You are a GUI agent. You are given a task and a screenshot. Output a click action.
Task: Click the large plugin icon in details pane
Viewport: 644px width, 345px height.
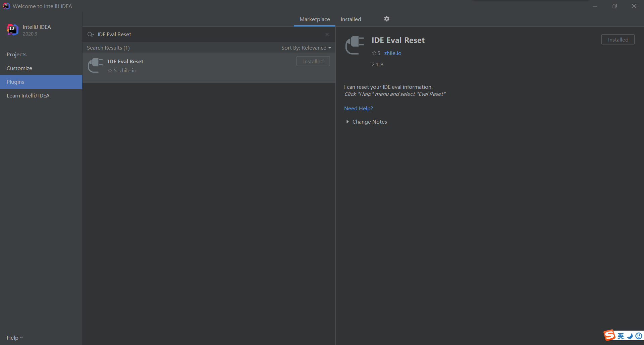coord(355,45)
